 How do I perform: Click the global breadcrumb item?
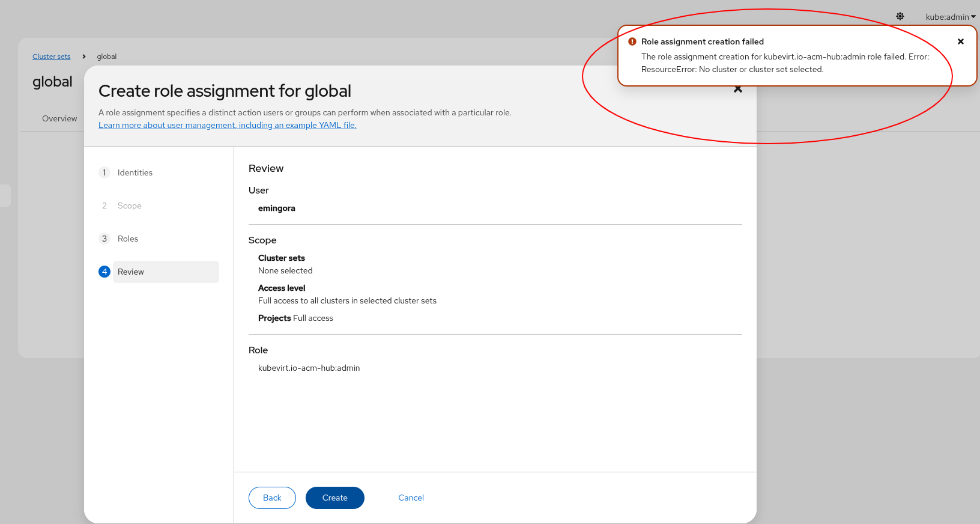(107, 56)
